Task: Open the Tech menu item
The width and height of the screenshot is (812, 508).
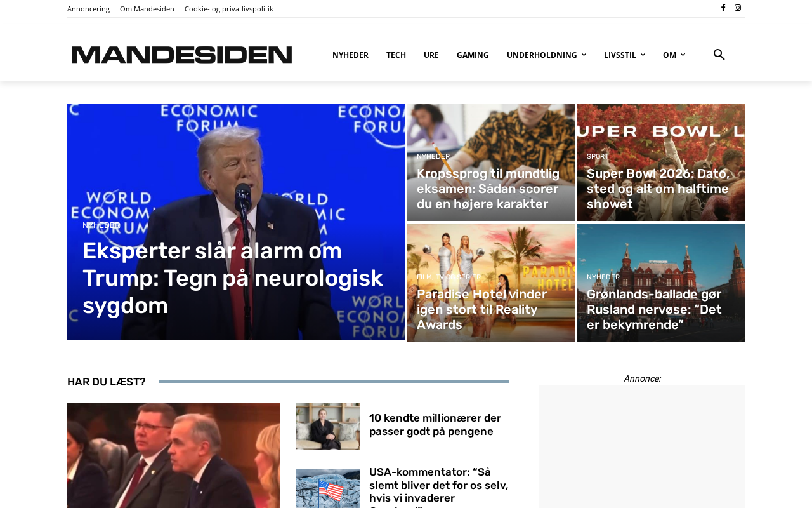Action: [396, 55]
